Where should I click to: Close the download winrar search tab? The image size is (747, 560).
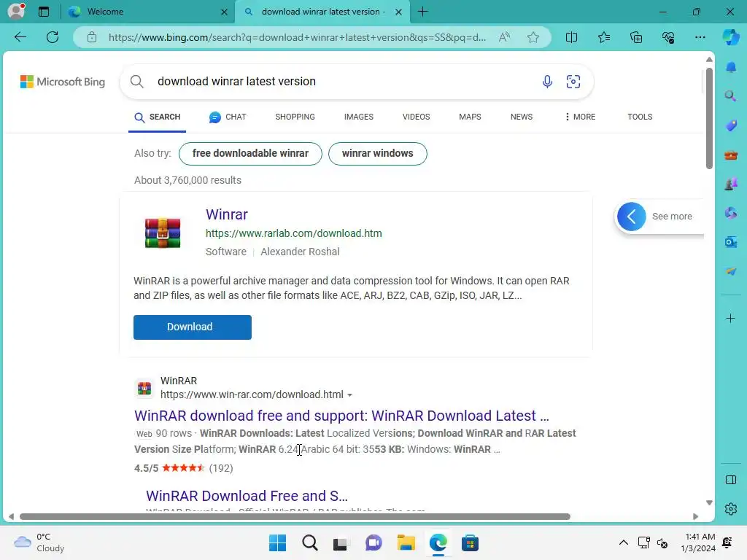click(399, 12)
